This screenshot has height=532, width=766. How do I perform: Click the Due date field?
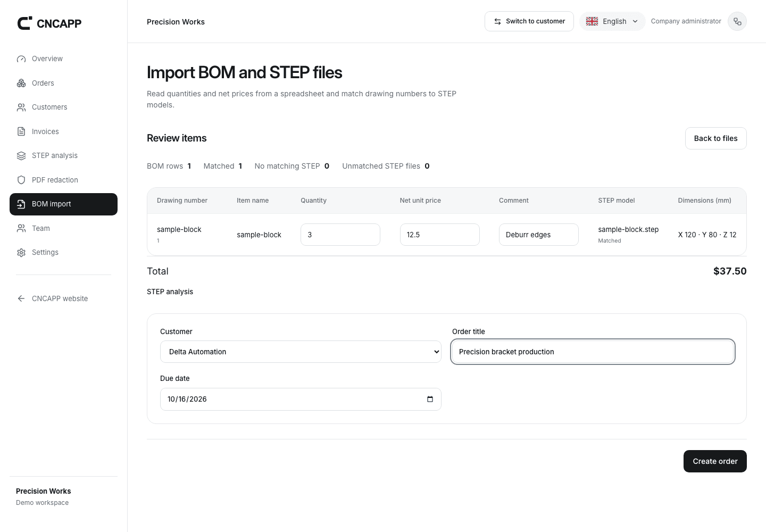click(301, 399)
